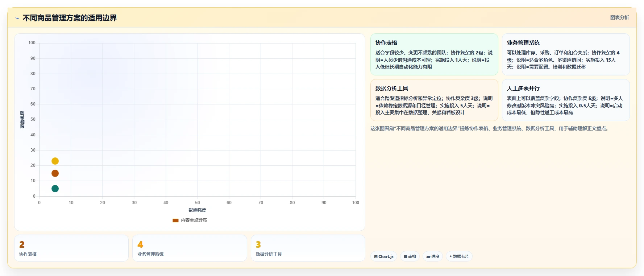Click the 影响强度 x-axis label
This screenshot has width=644, height=276.
[x=197, y=210]
